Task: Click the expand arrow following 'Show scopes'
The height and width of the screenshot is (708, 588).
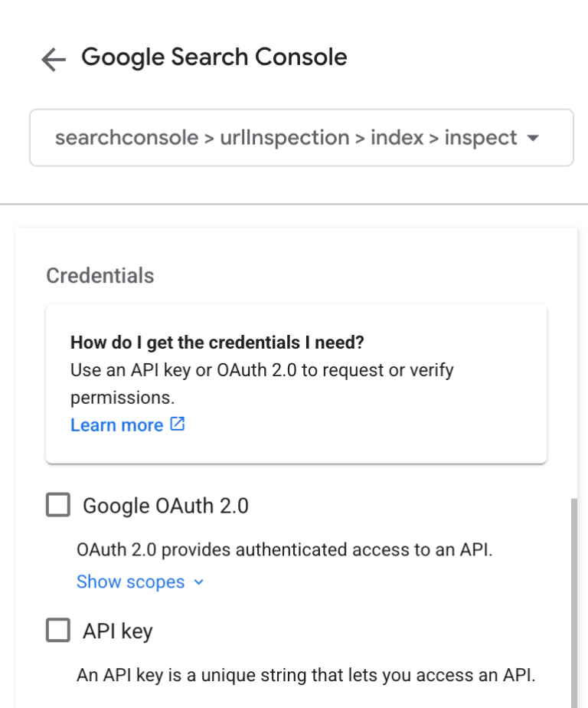Action: [x=199, y=582]
